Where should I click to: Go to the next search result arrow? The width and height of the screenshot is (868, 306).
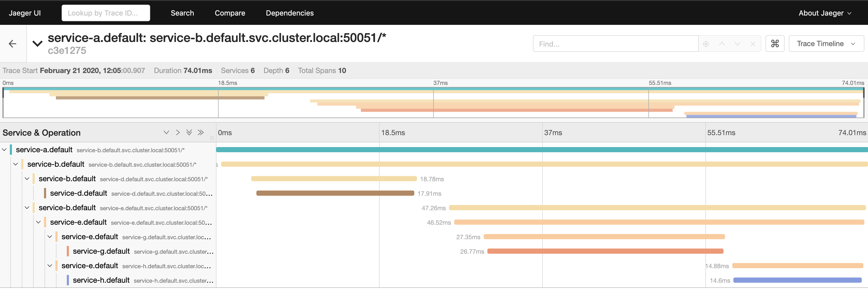point(737,44)
